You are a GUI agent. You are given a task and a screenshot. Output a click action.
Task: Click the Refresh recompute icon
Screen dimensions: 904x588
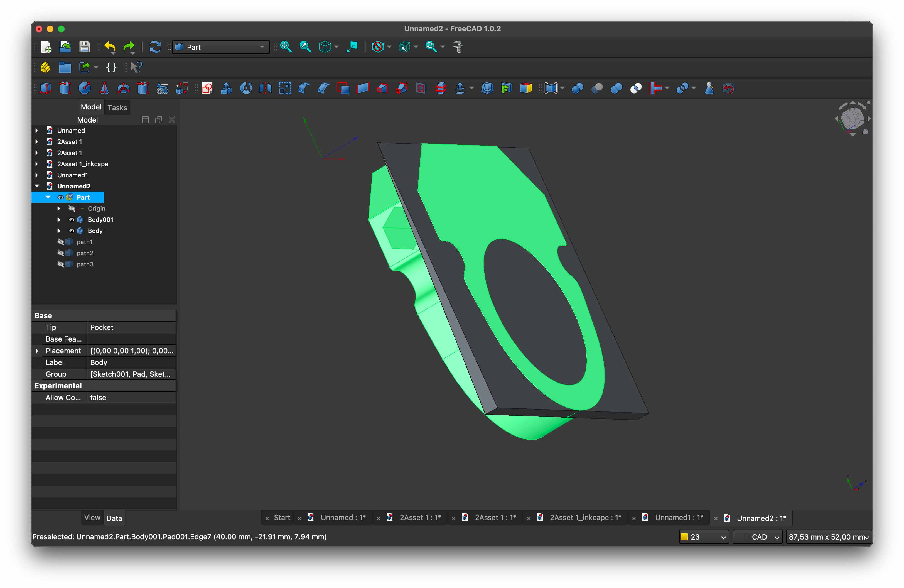coord(155,47)
